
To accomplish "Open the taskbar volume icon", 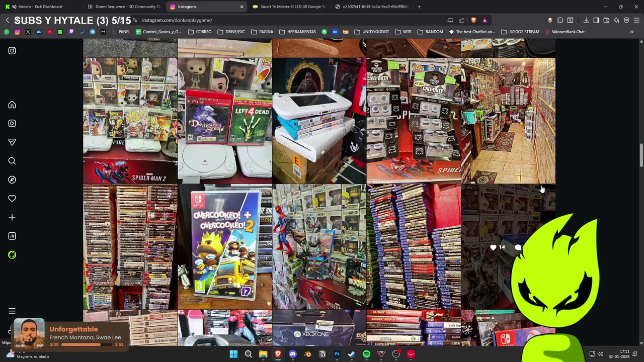I will click(600, 354).
